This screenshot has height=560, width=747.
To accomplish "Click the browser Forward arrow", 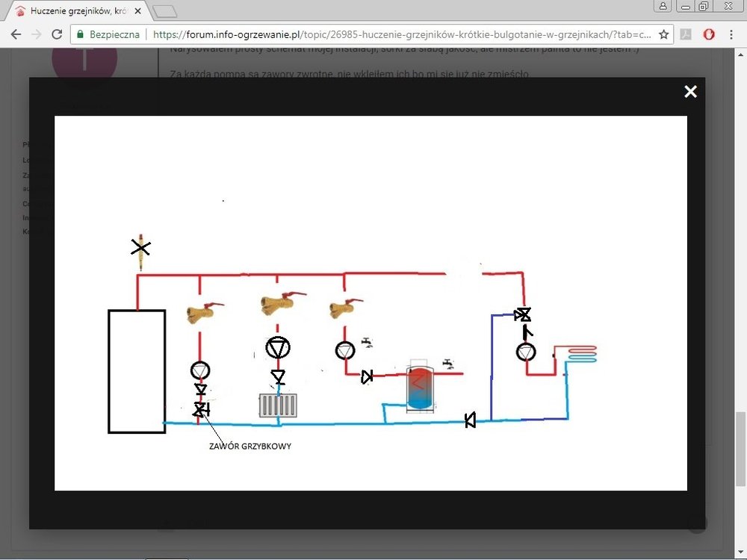I will pos(36,34).
